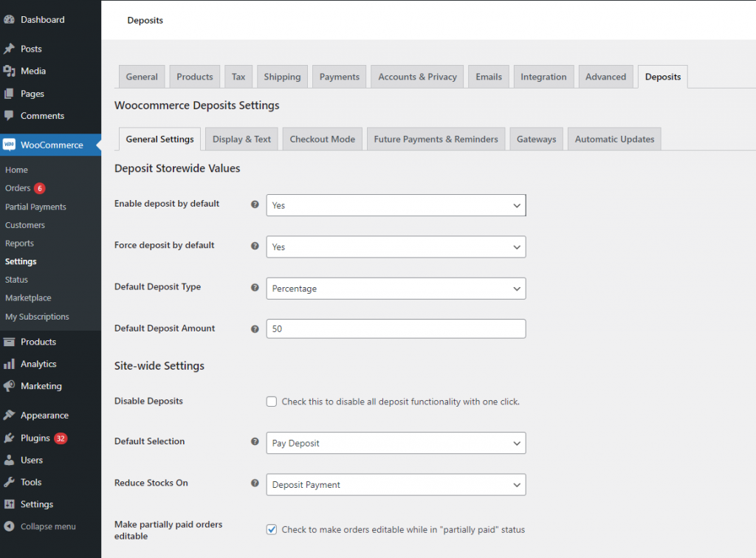Viewport: 756px width, 558px height.
Task: Click the Posts pushpin icon
Action: [x=9, y=49]
